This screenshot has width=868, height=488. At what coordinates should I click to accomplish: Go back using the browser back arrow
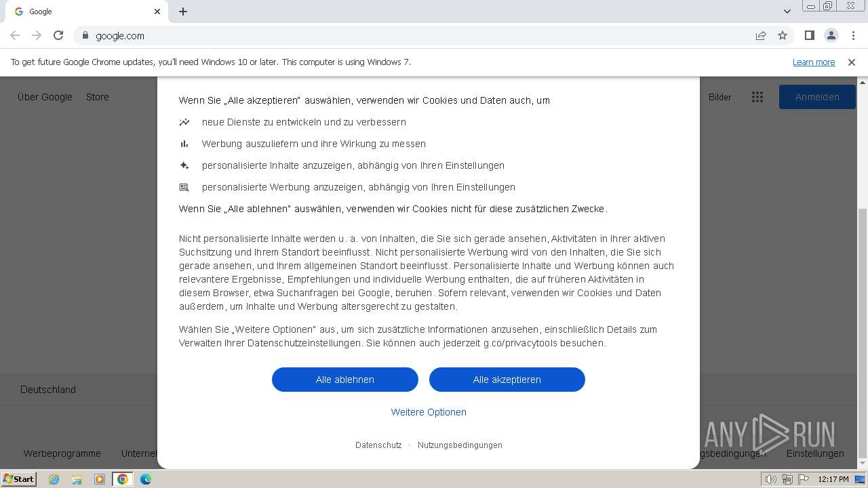coord(15,35)
